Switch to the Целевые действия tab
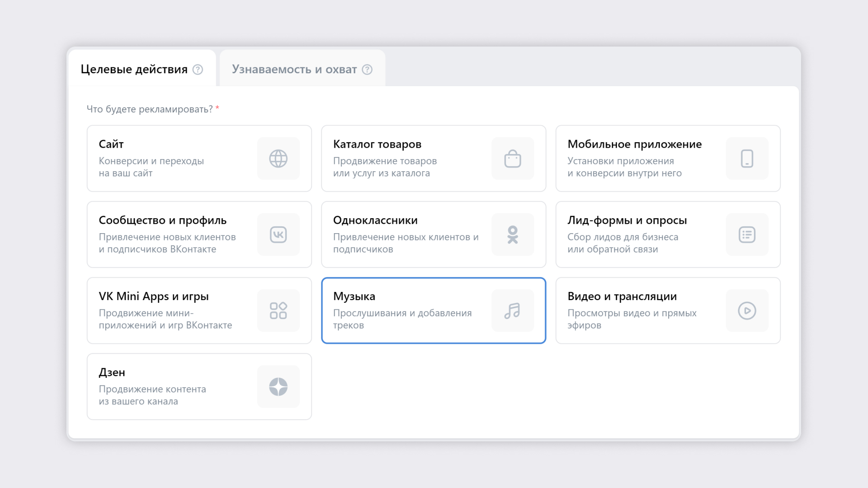Image resolution: width=868 pixels, height=488 pixels. pos(142,68)
